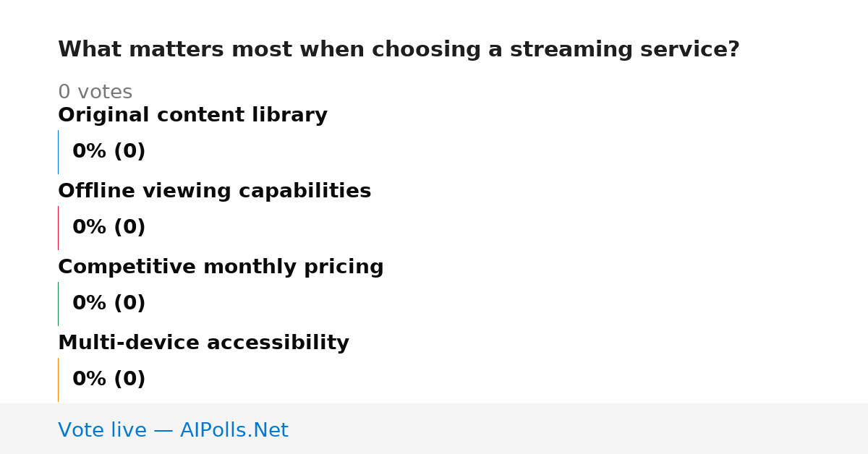Pick the Competitive monthly pricing option
The width and height of the screenshot is (868, 454).
coord(221,267)
